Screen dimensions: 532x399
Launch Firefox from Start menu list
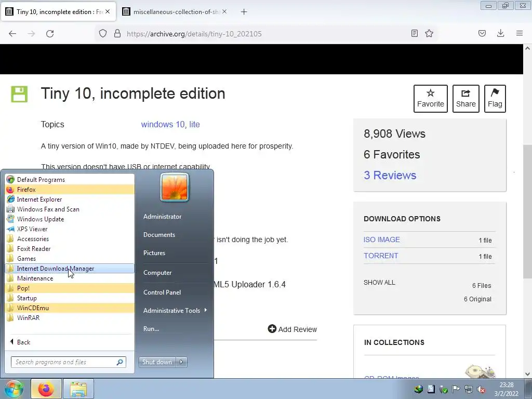(70, 189)
